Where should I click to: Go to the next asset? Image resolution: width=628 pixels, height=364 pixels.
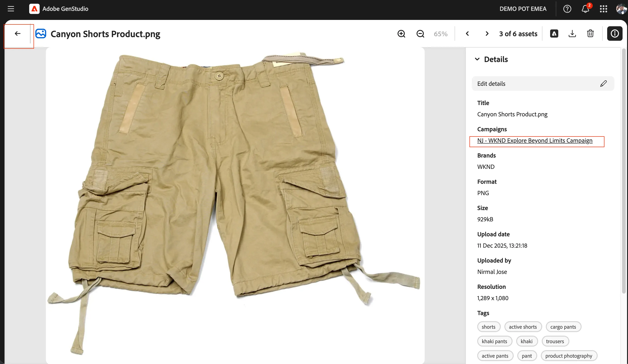tap(487, 34)
